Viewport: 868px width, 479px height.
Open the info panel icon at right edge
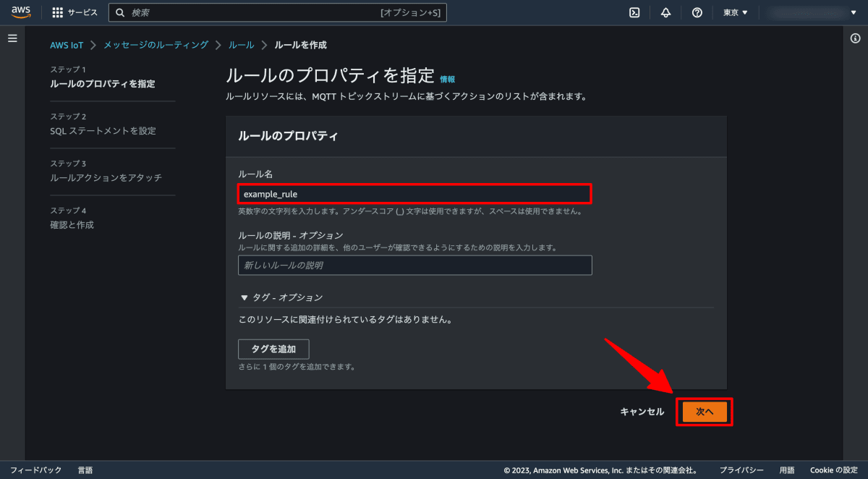855,38
